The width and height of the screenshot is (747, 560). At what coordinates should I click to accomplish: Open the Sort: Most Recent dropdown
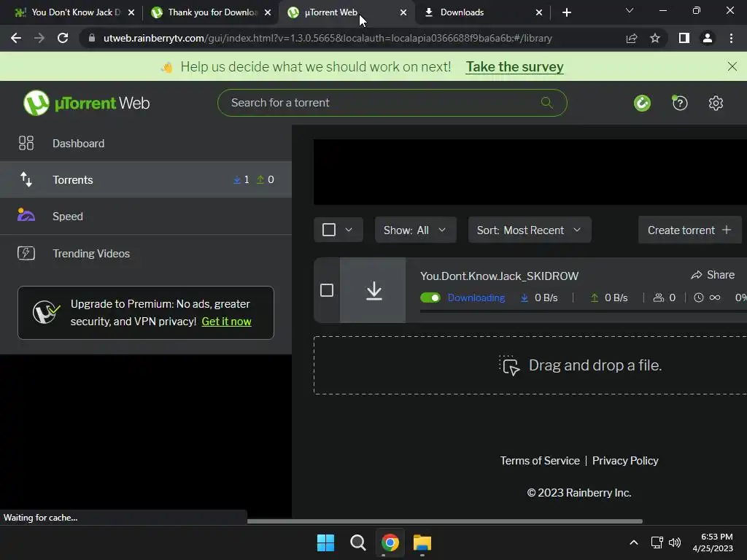click(530, 230)
